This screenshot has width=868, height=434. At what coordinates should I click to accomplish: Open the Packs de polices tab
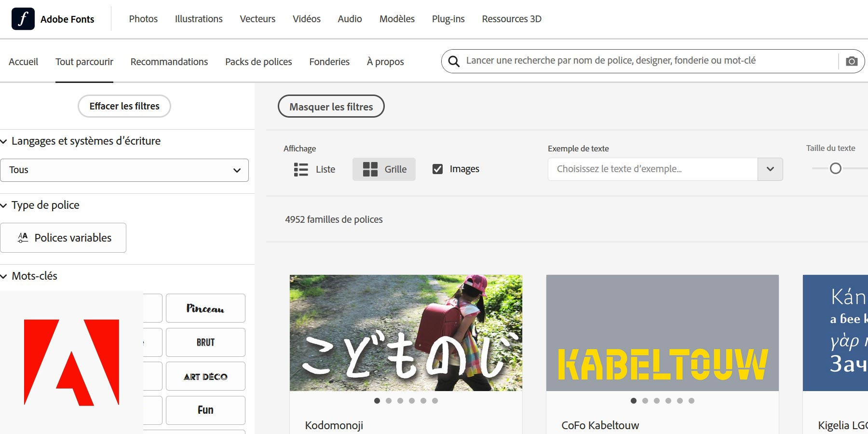click(x=258, y=62)
